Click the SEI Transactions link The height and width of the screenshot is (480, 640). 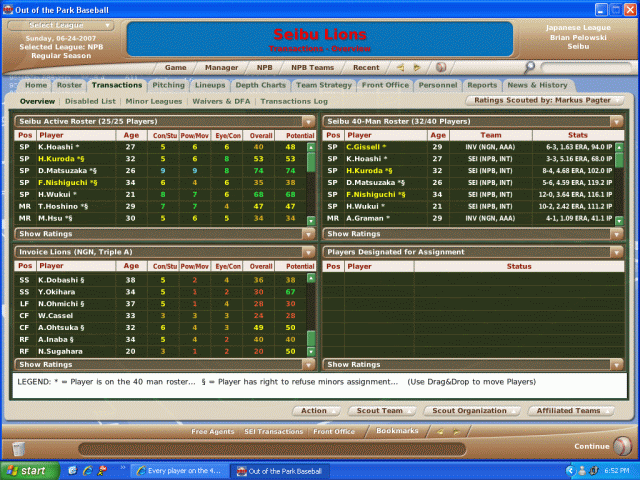pos(273,432)
